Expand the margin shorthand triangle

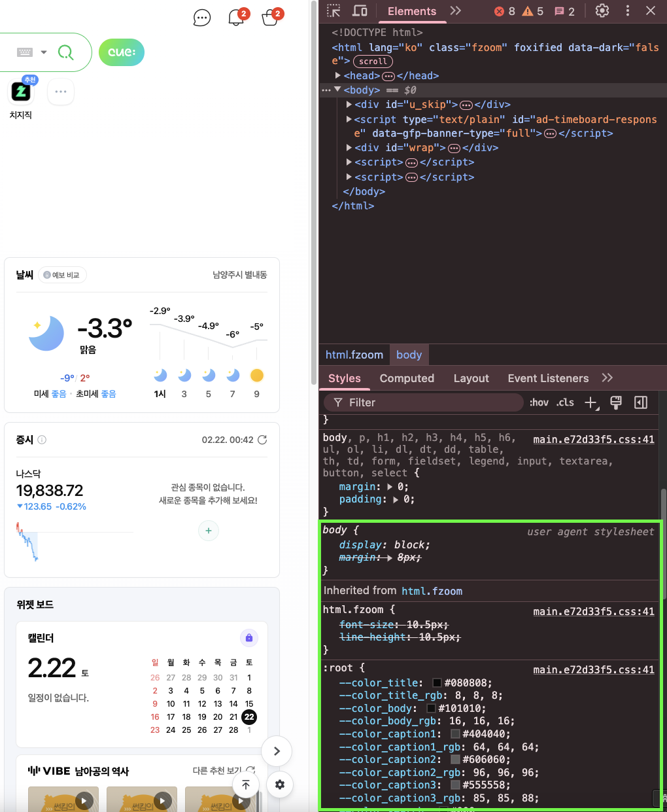(390, 487)
